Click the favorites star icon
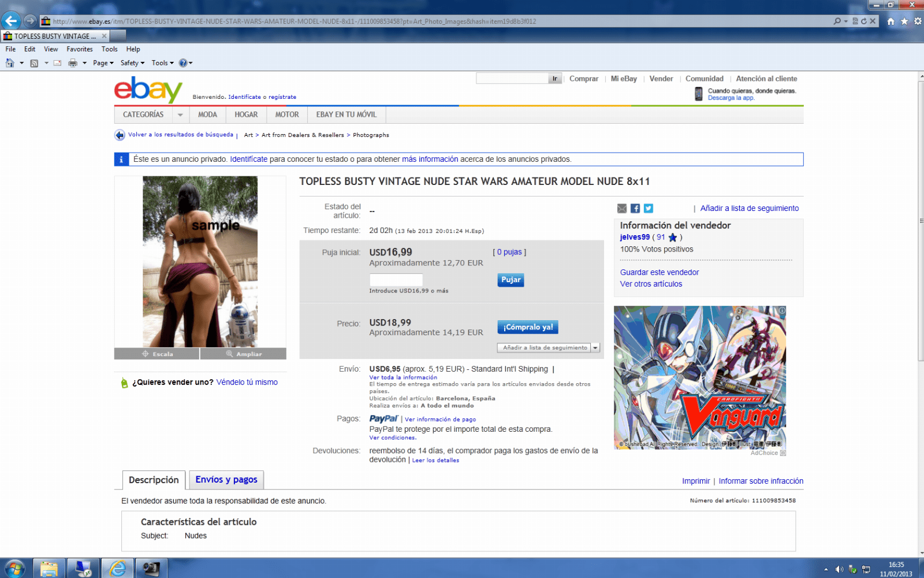 coord(904,21)
